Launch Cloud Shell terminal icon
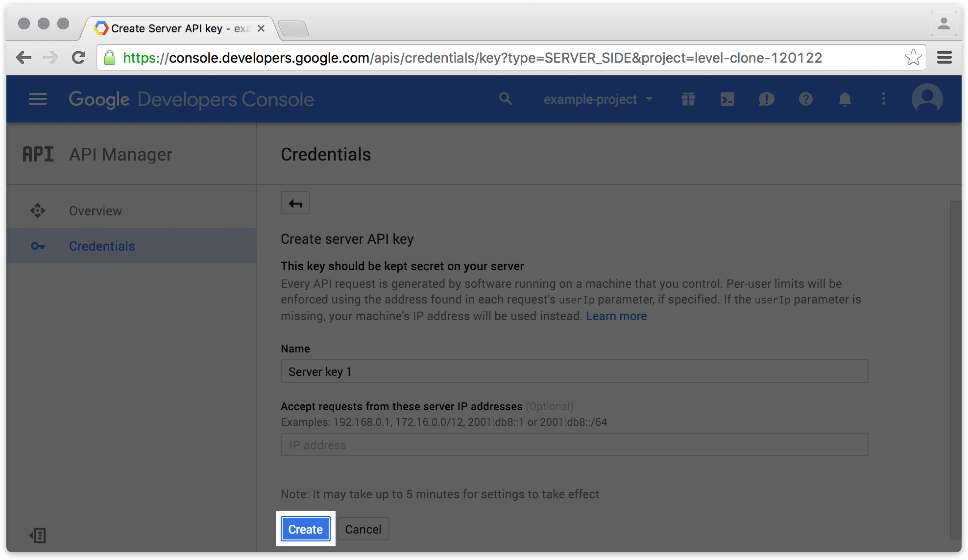The image size is (968, 560). [727, 99]
